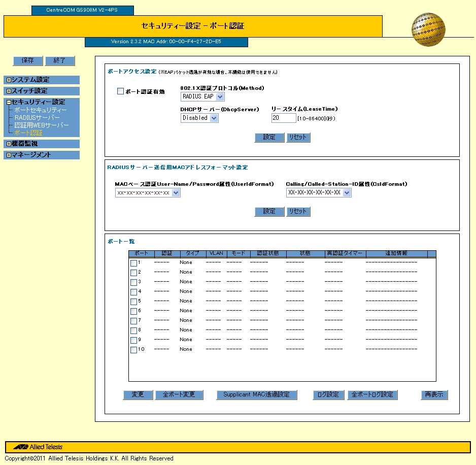This screenshot has height=465, width=476.
Task: Click リセット in port access section
Action: 298,137
